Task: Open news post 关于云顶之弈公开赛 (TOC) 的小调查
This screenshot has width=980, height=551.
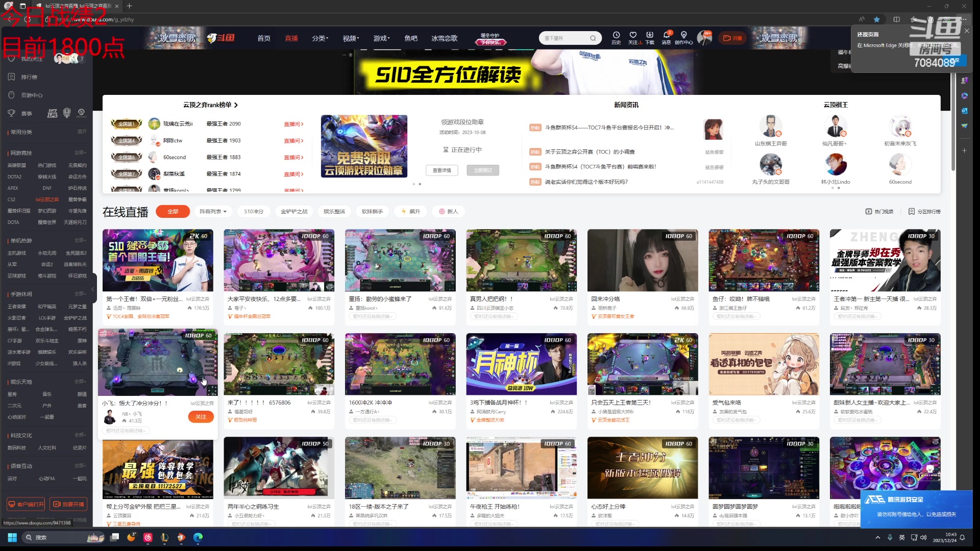Action: [x=590, y=152]
